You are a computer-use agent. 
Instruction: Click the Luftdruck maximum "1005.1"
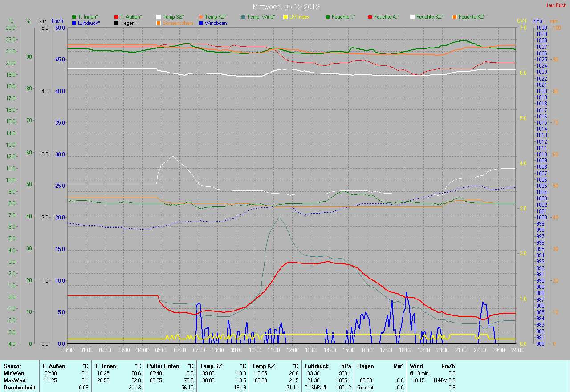[343, 380]
